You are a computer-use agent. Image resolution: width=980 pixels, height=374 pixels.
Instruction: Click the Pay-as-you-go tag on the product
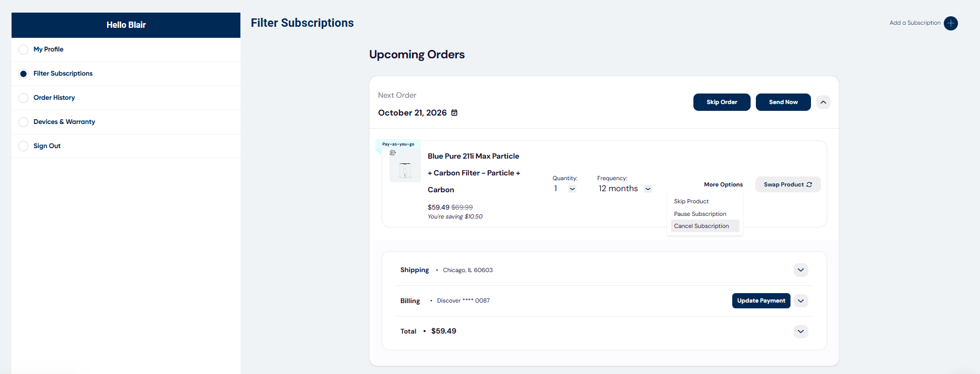pos(398,144)
